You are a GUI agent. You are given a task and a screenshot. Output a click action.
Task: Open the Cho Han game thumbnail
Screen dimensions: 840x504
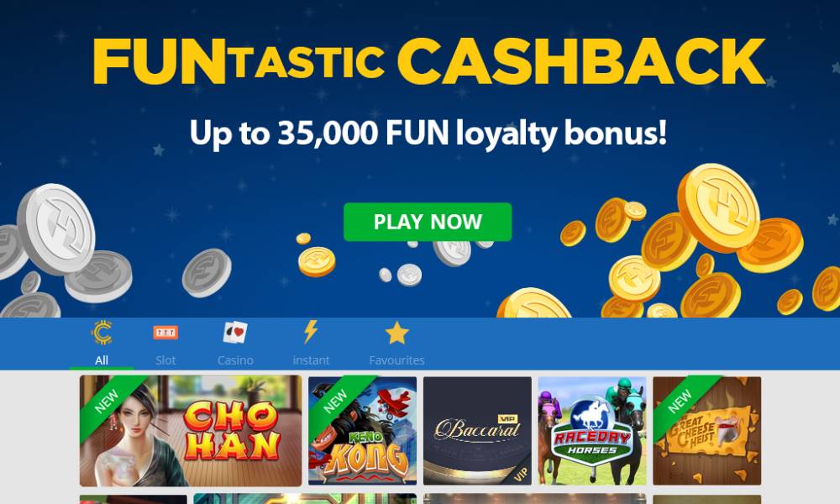tap(191, 431)
